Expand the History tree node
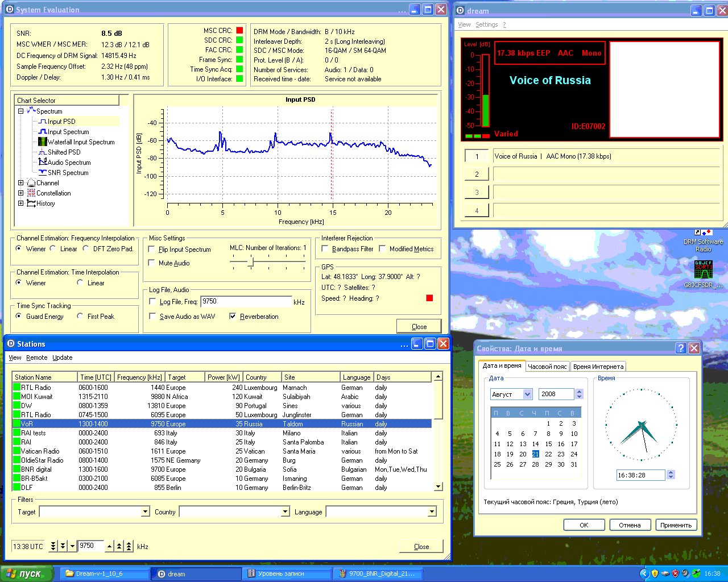 pos(21,203)
